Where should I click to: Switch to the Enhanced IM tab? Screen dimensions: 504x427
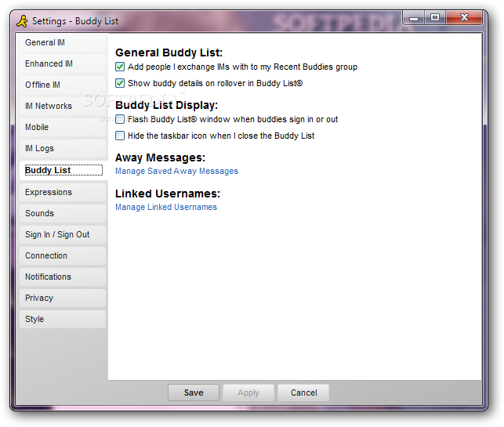63,63
